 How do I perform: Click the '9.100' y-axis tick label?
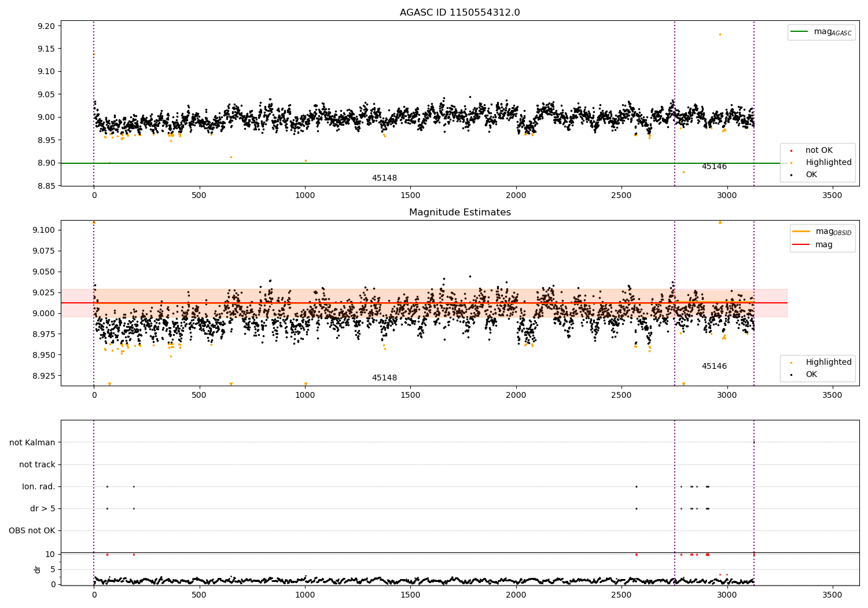click(44, 230)
